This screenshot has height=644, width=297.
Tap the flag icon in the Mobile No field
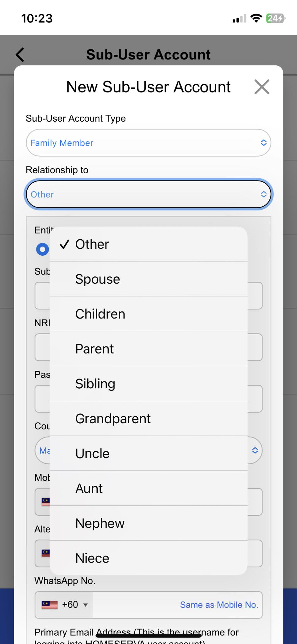45,502
